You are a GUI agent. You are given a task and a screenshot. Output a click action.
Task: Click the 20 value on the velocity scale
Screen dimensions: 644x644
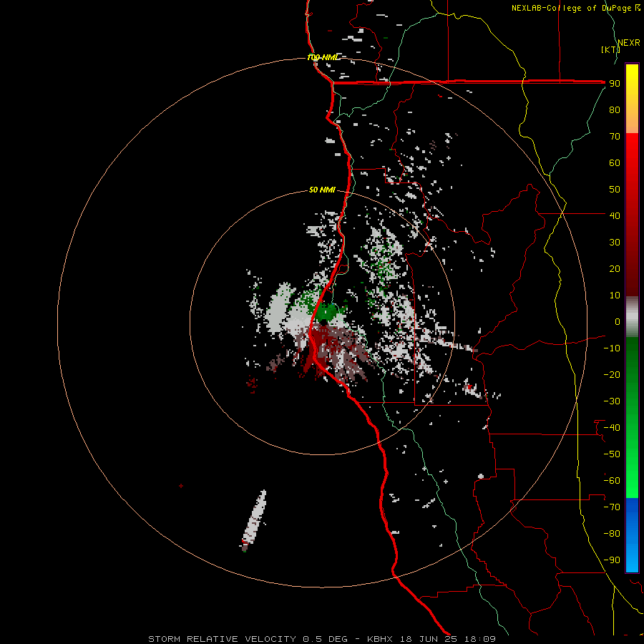coord(615,269)
